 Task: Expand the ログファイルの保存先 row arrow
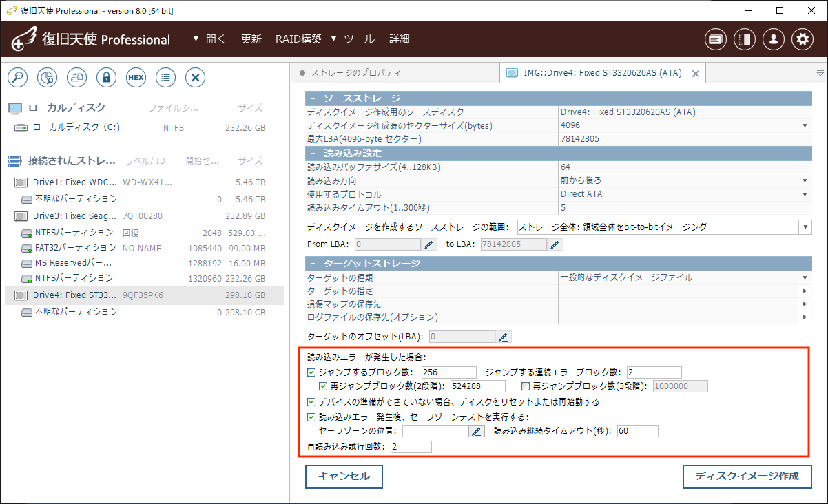pos(805,317)
